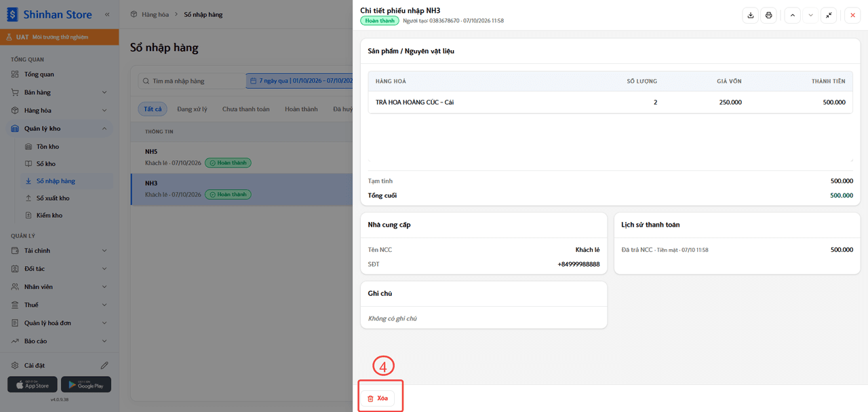The height and width of the screenshot is (412, 868).
Task: Click the TRÀ HOA HOÀNG CÚC product row
Action: click(x=610, y=102)
